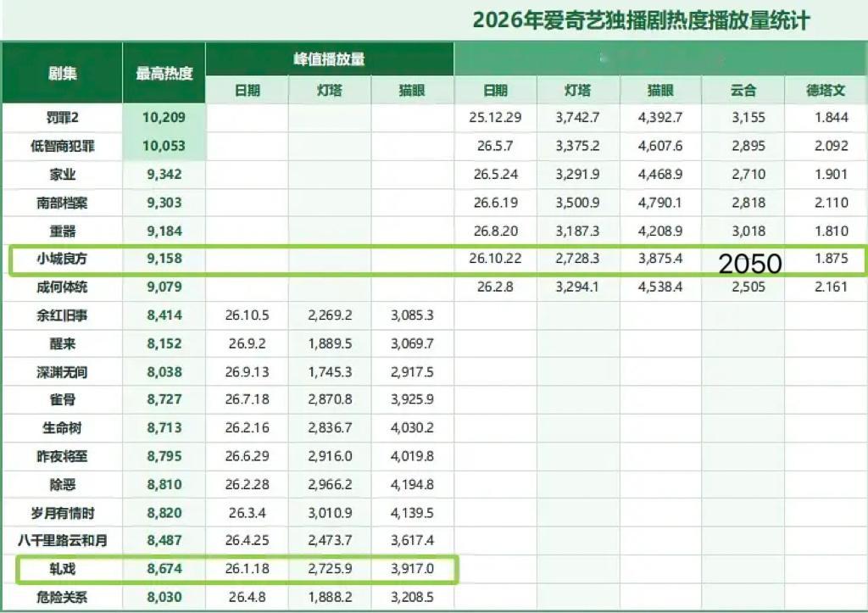Click the 云合 value 3,018
Viewport: 868px width, 613px height.
pos(748,231)
